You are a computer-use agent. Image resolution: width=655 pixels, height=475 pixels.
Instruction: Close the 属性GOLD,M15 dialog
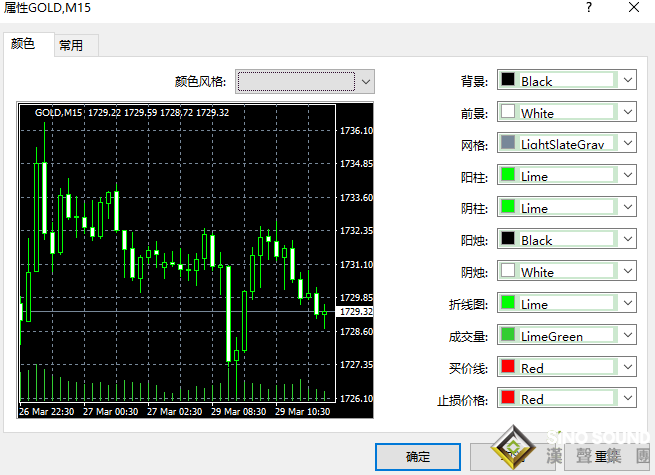point(634,8)
